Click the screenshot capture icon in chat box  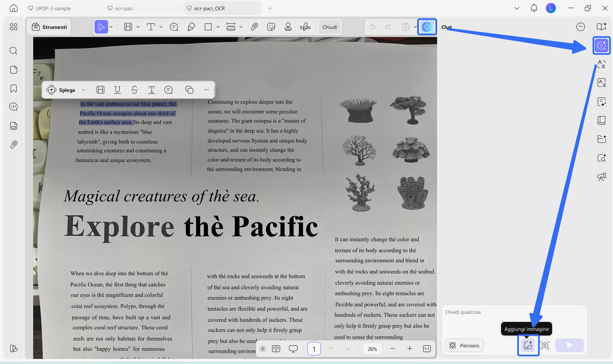[545, 345]
